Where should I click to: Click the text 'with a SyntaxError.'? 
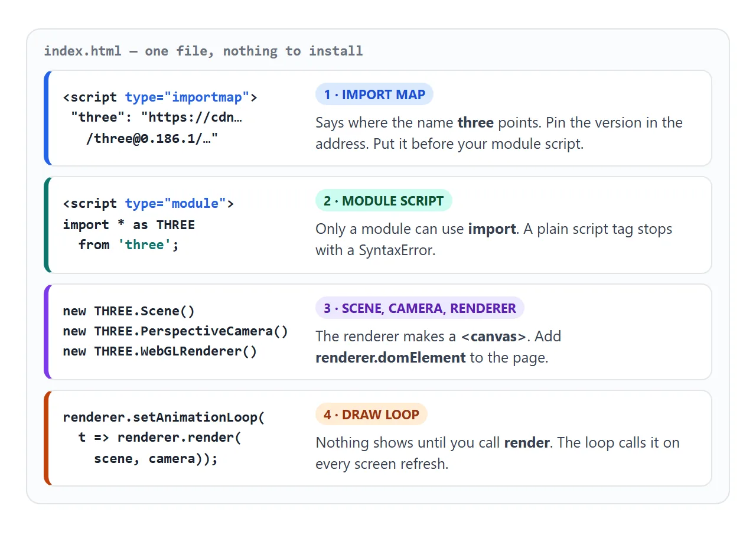pos(375,250)
